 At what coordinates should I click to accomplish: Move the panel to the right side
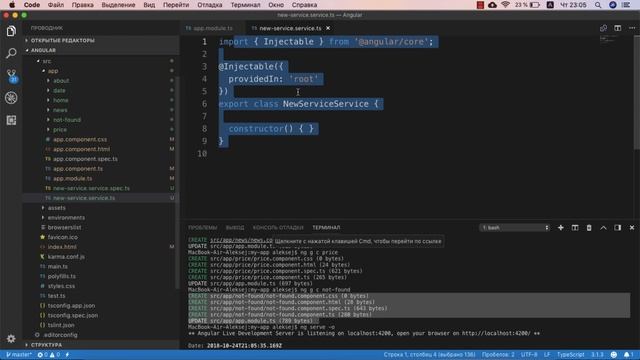(618, 228)
